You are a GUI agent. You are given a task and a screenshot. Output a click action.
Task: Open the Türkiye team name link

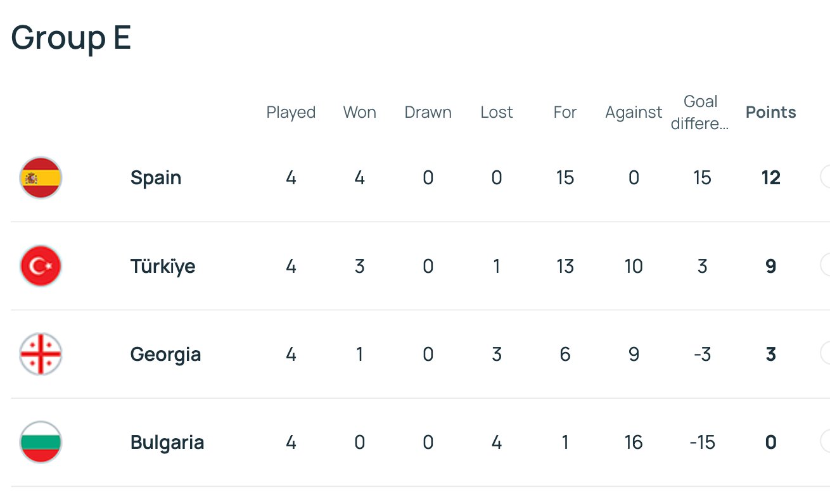(163, 266)
